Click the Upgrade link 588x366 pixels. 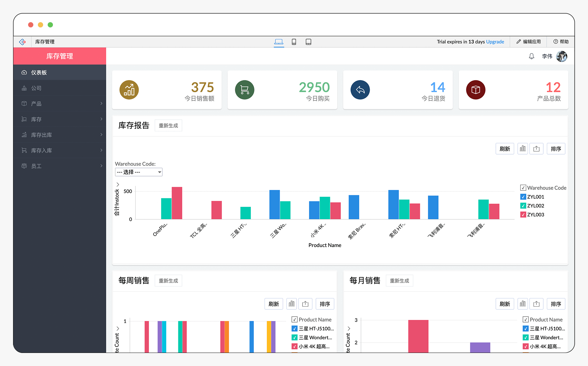(x=495, y=42)
